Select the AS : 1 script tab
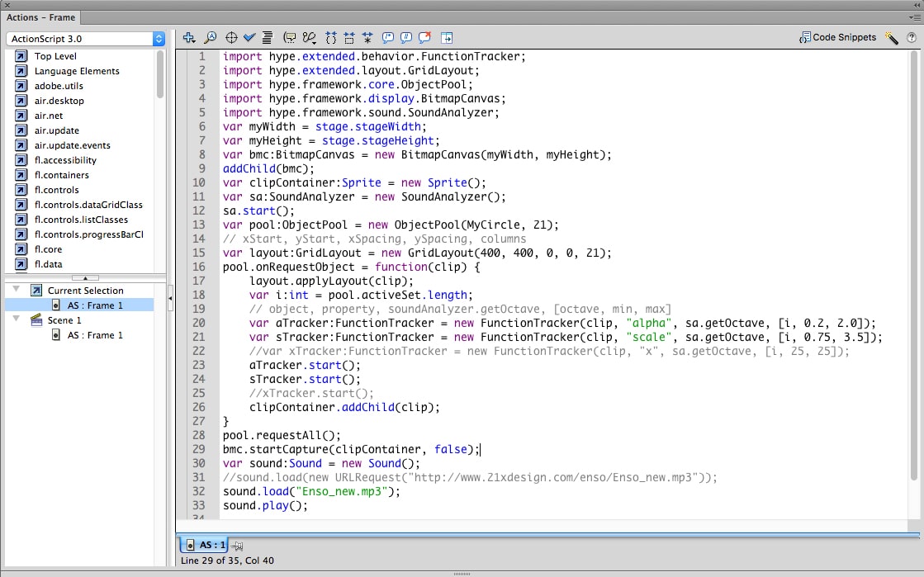 (x=205, y=545)
